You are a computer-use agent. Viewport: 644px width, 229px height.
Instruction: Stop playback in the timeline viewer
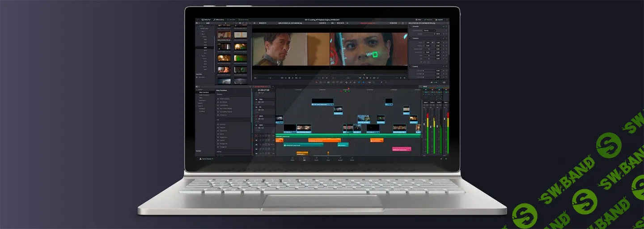[368, 78]
